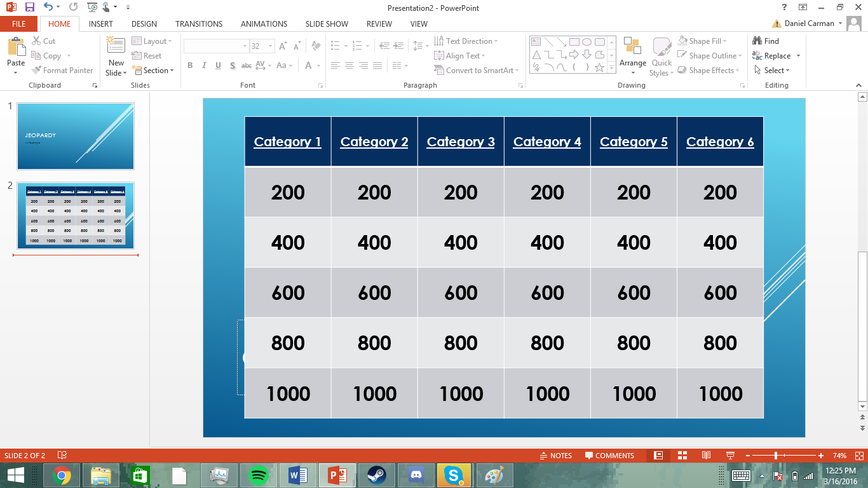Viewport: 868px width, 488px height.
Task: Select the straight line shape
Action: (x=549, y=42)
